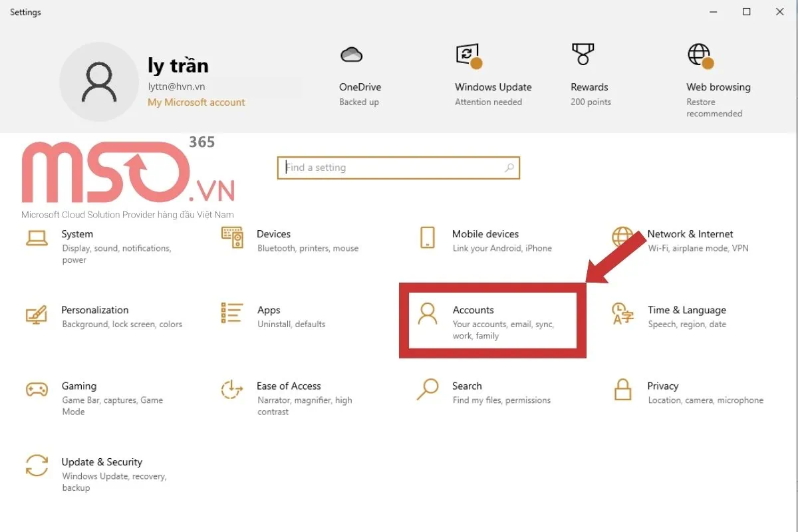Open My Microsoft account link
This screenshot has height=532, width=798.
(196, 102)
